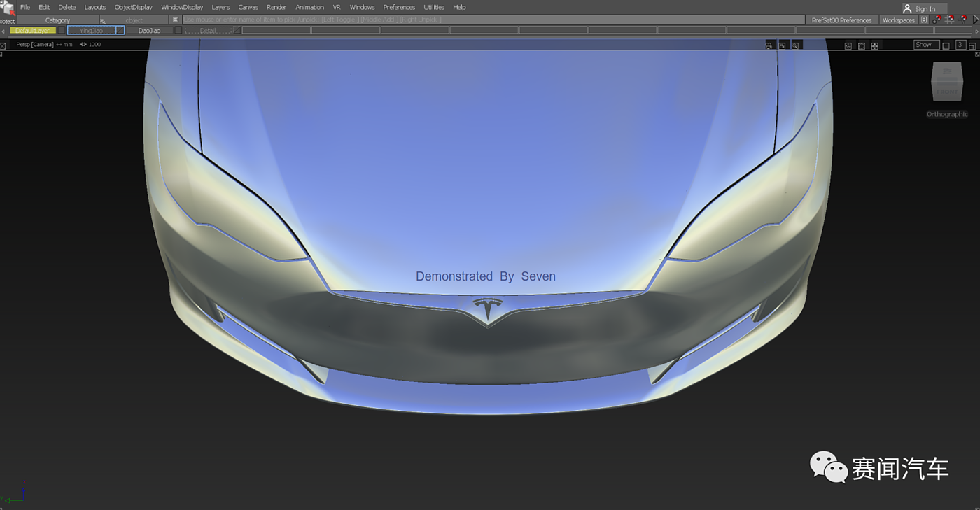Select the yellow DefaultLayer swatch
The image size is (980, 510).
(x=32, y=31)
